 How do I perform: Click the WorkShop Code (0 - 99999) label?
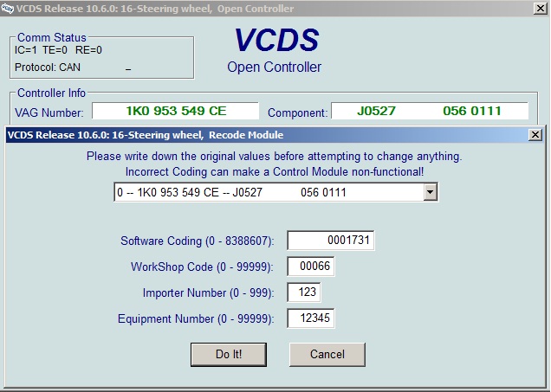pos(202,267)
